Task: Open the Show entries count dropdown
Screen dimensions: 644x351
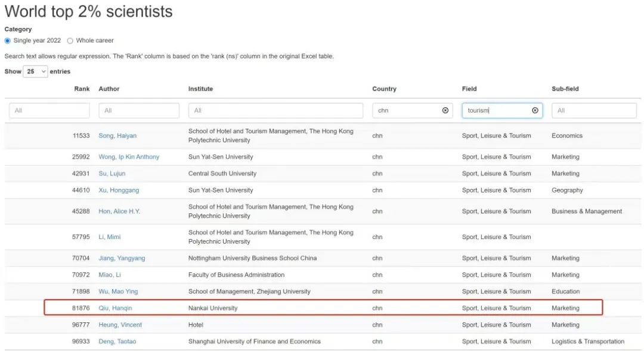Action: [x=35, y=72]
